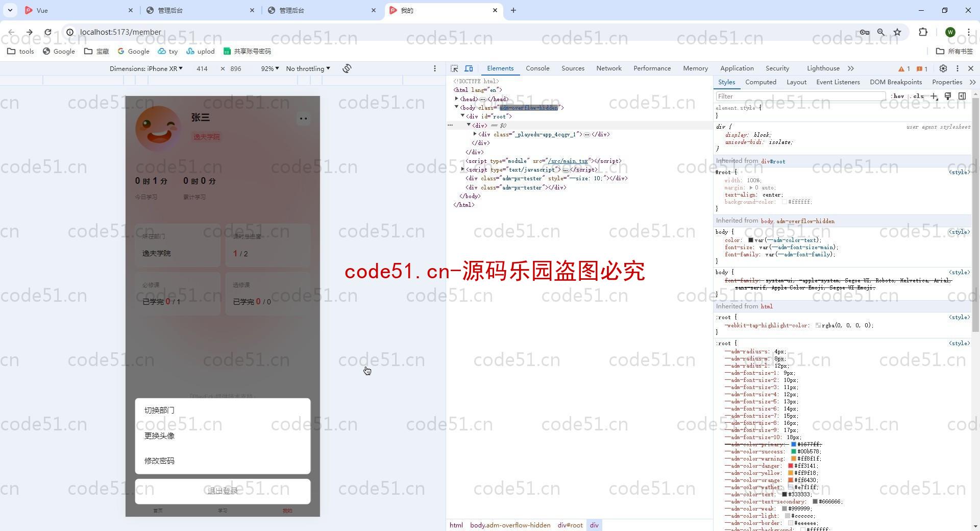The image size is (980, 531).
Task: Reload the page
Action: coord(48,32)
